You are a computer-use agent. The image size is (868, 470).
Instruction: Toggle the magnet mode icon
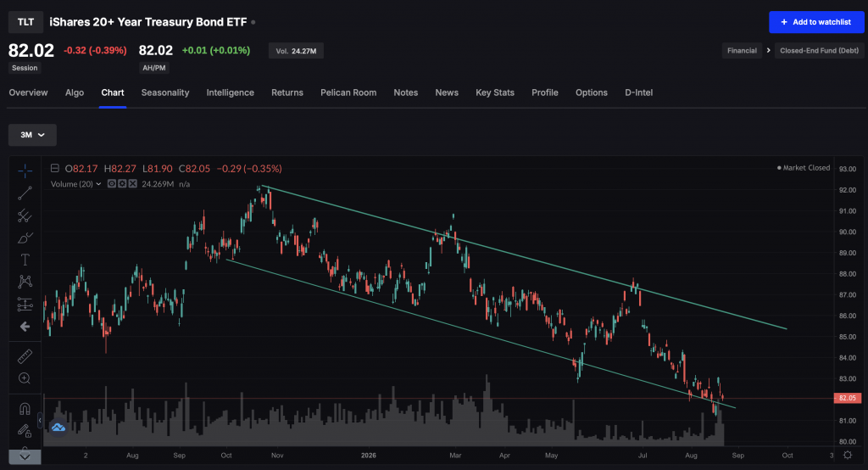(x=25, y=408)
